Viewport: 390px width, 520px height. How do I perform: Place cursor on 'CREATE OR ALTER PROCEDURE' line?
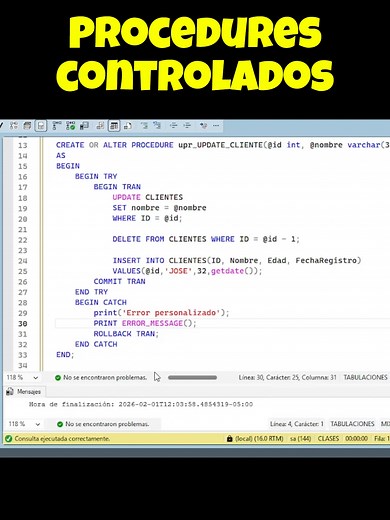(x=223, y=145)
